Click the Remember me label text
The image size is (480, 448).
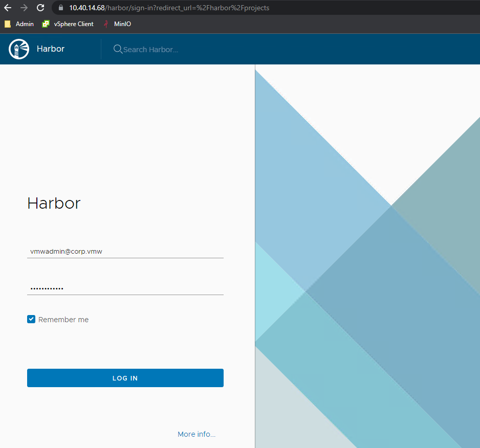[x=63, y=320]
